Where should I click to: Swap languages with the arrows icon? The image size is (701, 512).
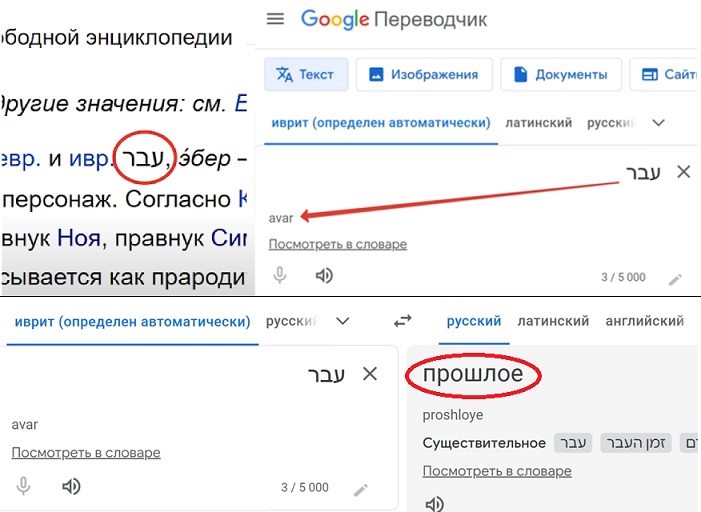tap(403, 321)
